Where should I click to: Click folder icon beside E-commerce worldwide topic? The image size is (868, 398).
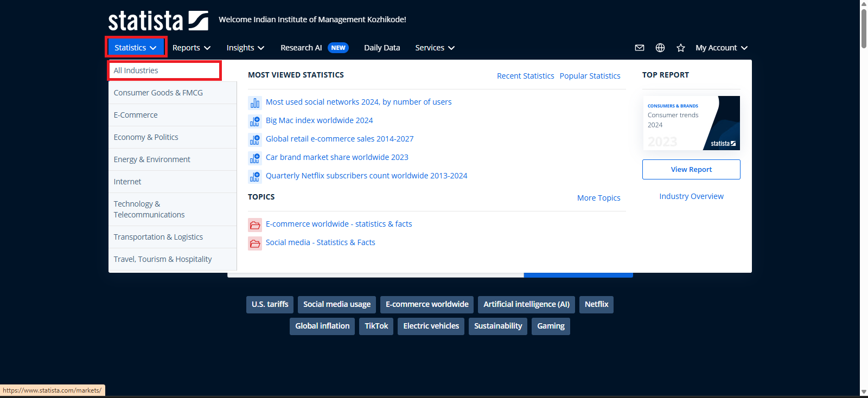[254, 224]
